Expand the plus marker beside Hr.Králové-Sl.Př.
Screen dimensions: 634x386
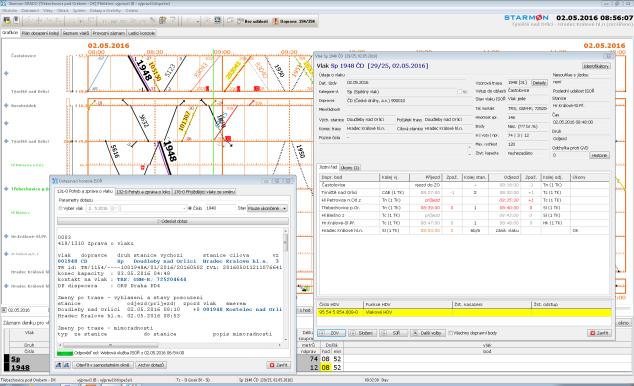click(6, 236)
